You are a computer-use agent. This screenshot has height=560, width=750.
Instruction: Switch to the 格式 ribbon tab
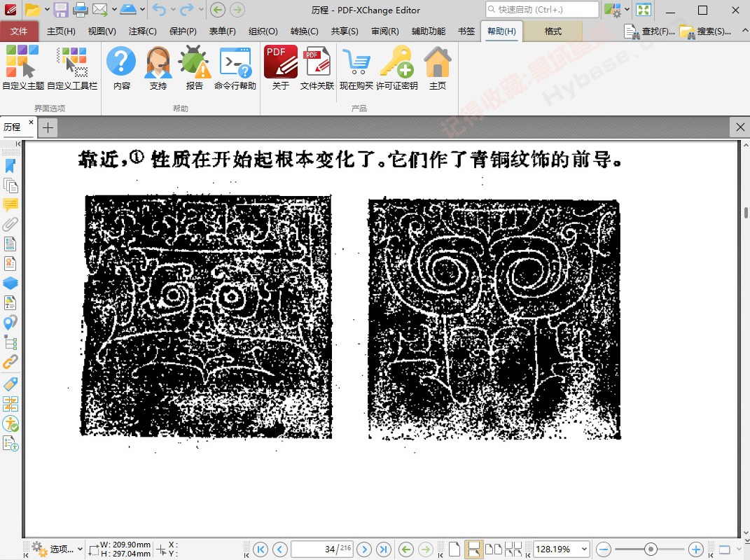pos(553,31)
